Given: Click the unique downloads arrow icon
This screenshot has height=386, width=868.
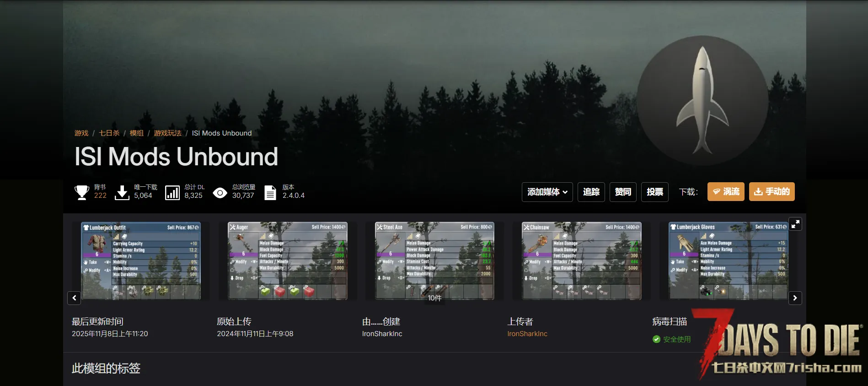Looking at the screenshot, I should coord(122,192).
